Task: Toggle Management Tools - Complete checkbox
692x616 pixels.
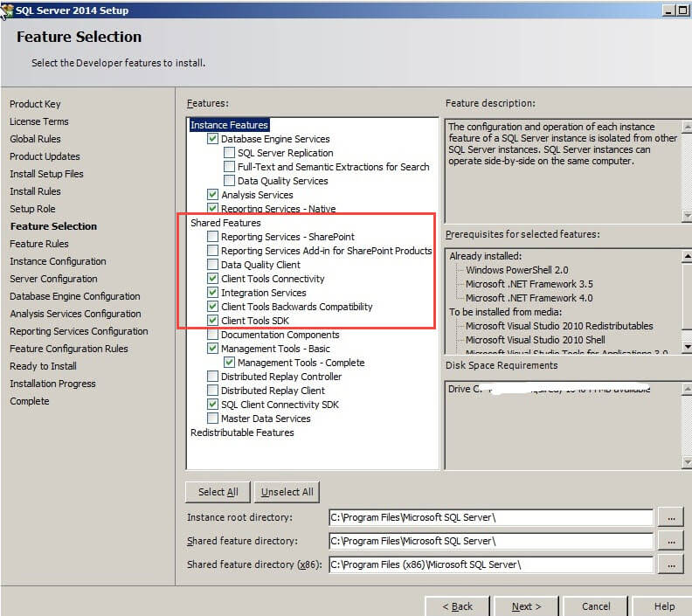Action: 229,363
